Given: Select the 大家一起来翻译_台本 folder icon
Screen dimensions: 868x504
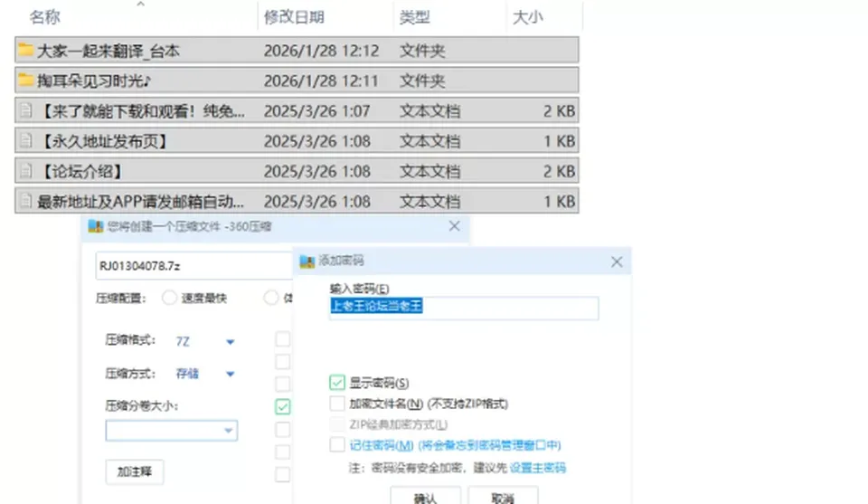Looking at the screenshot, I should click(25, 51).
